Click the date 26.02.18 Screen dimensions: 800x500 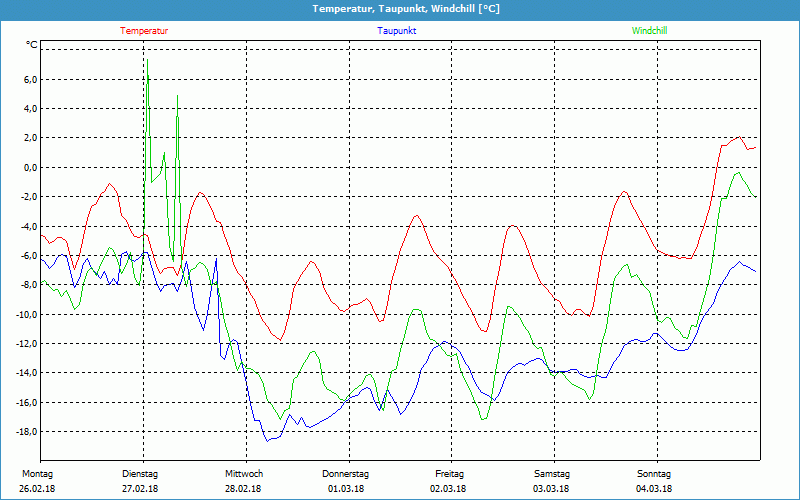pos(37,489)
